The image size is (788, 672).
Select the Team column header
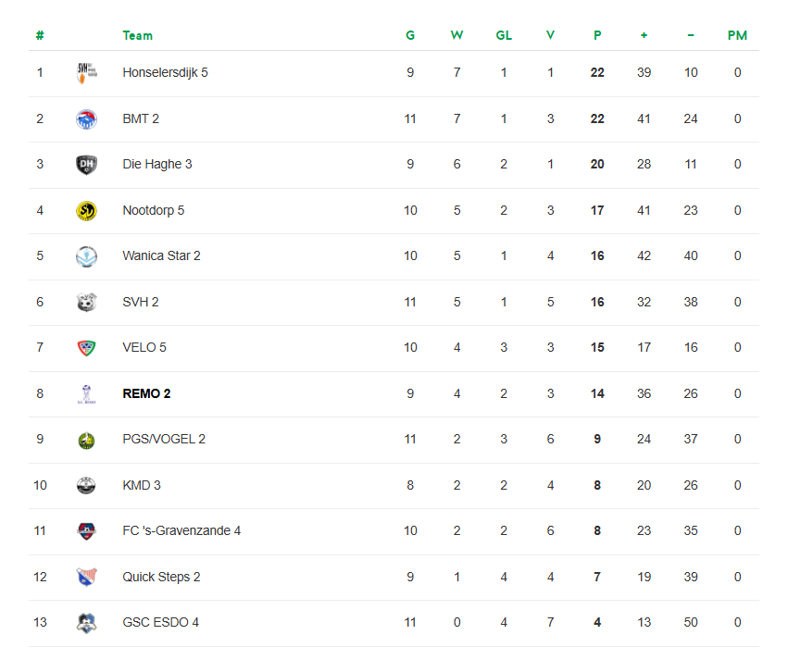(x=137, y=35)
